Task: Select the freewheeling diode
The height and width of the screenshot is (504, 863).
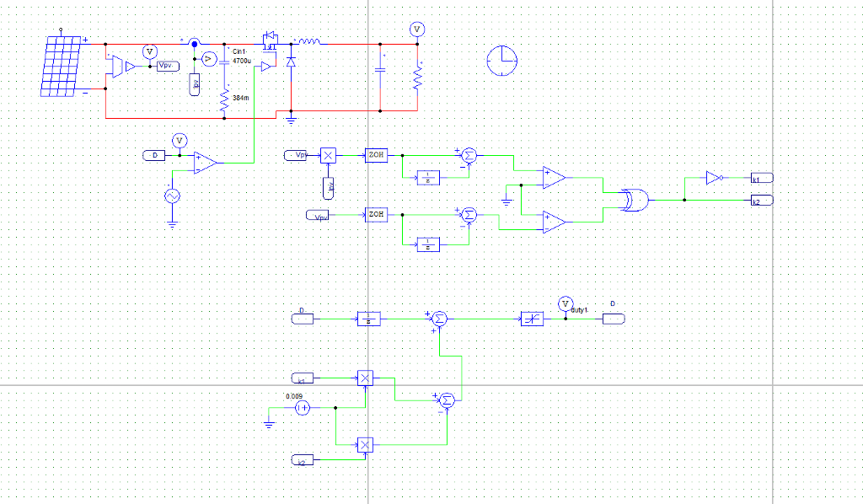Action: click(x=291, y=62)
